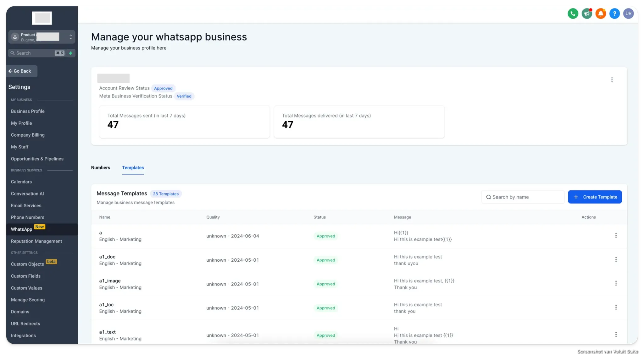Open actions dropdown for template a1_text
The image size is (644, 360).
[616, 335]
